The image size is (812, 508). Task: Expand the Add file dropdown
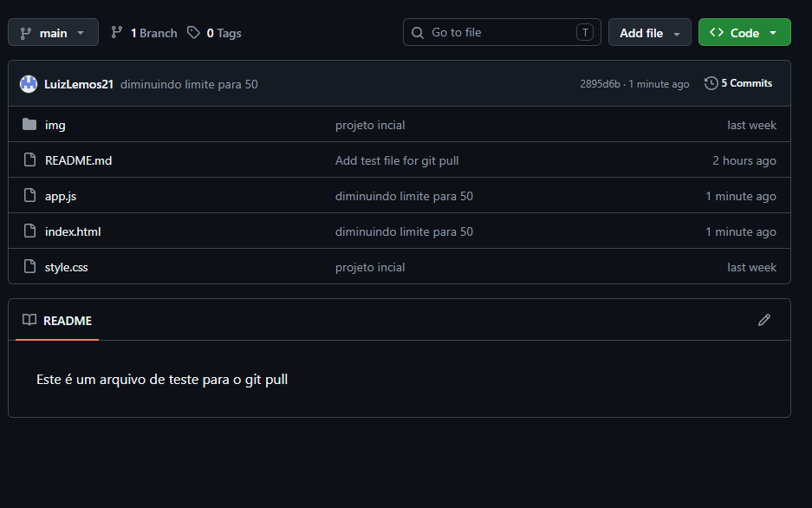click(x=649, y=33)
